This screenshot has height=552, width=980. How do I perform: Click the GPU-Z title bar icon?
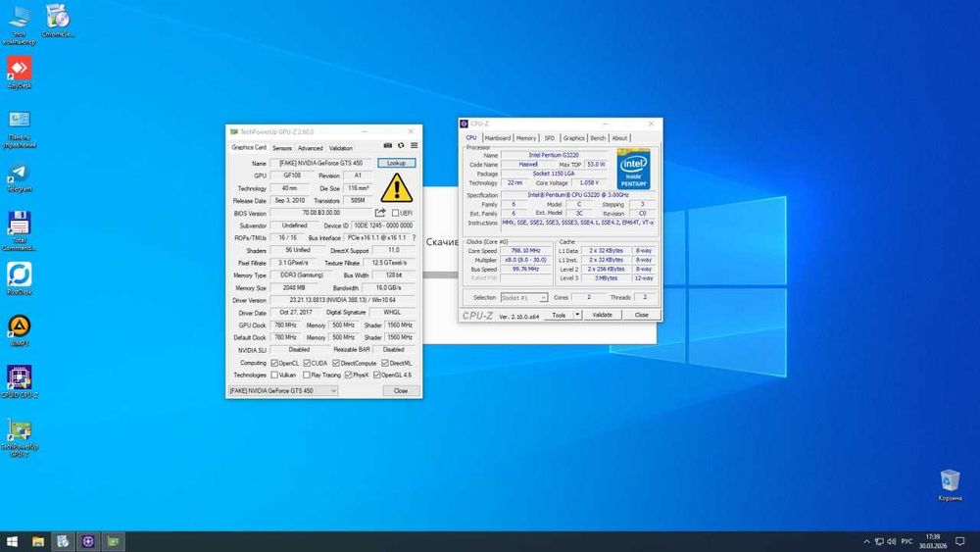pos(234,132)
